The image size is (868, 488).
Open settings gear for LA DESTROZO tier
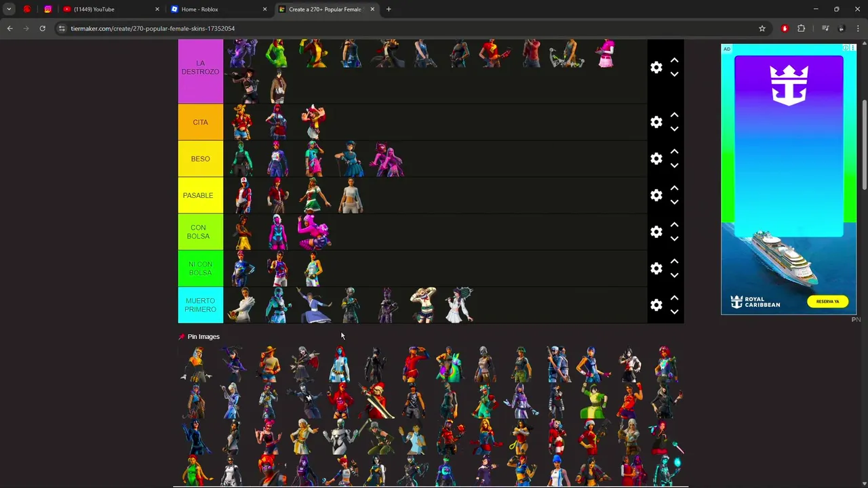(x=656, y=67)
